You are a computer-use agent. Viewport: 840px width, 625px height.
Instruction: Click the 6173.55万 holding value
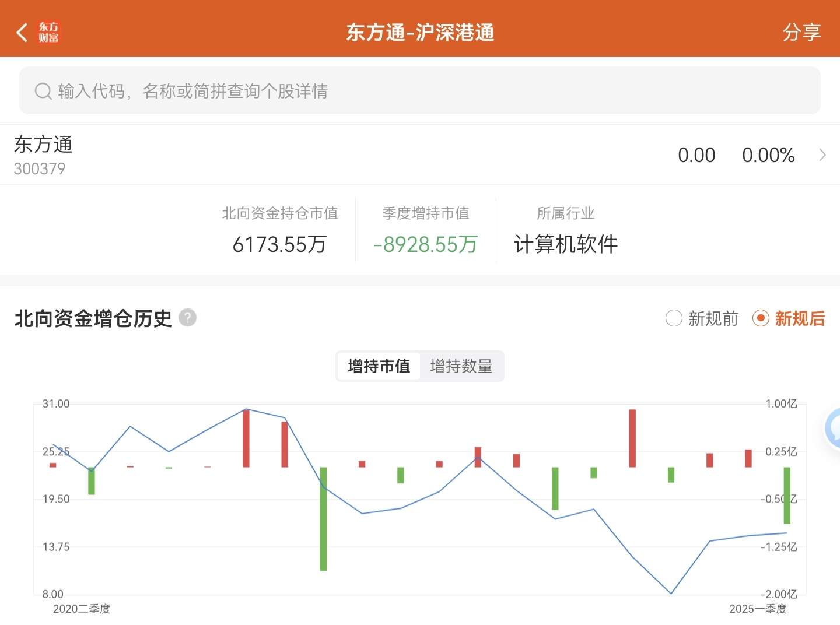pos(279,244)
